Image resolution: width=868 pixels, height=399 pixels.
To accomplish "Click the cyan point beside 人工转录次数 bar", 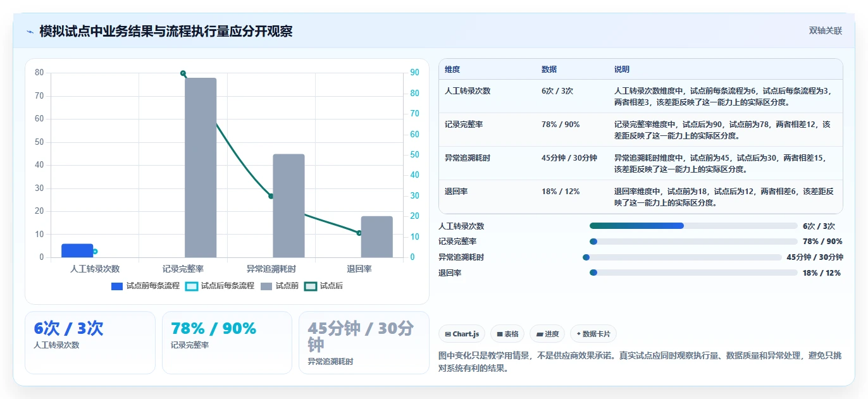I will pos(95,252).
